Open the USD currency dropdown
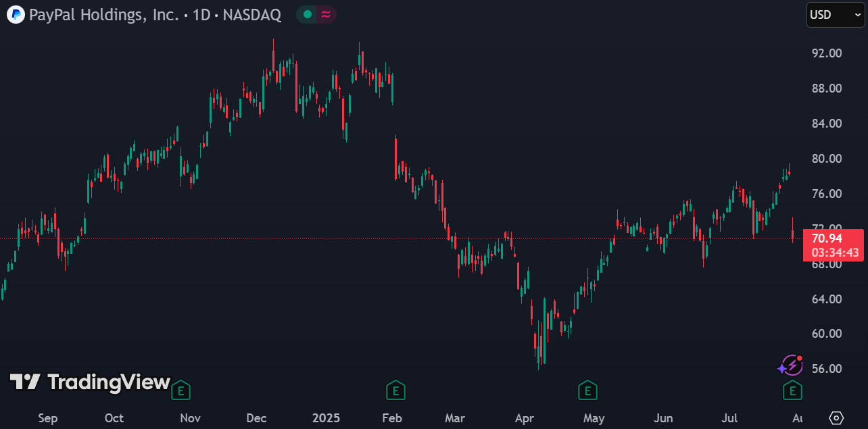The image size is (868, 429). click(x=836, y=14)
